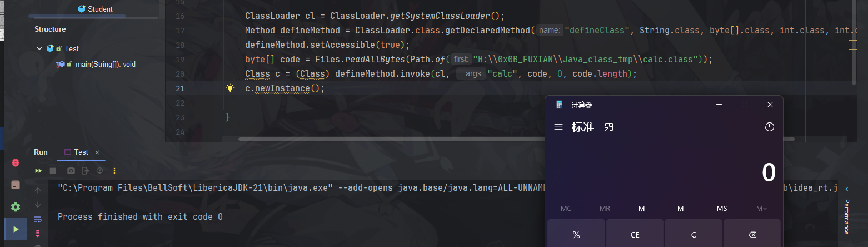
Task: Click the Calculator display showing 0
Action: coord(769,173)
